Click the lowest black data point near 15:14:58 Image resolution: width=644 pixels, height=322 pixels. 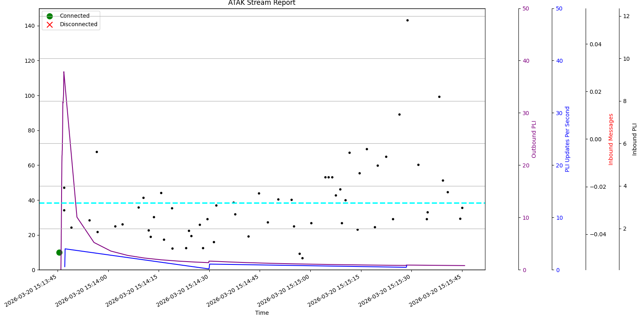click(302, 258)
